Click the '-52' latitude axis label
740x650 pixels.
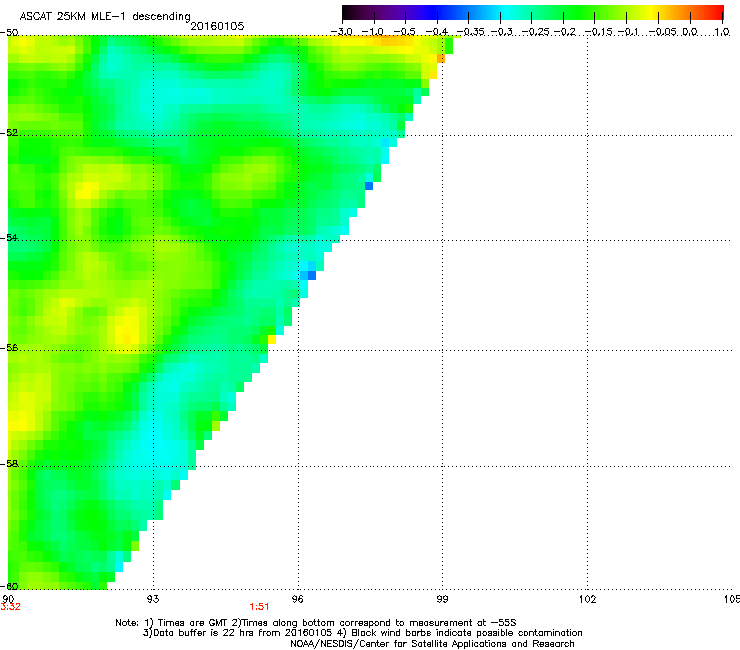click(x=10, y=133)
